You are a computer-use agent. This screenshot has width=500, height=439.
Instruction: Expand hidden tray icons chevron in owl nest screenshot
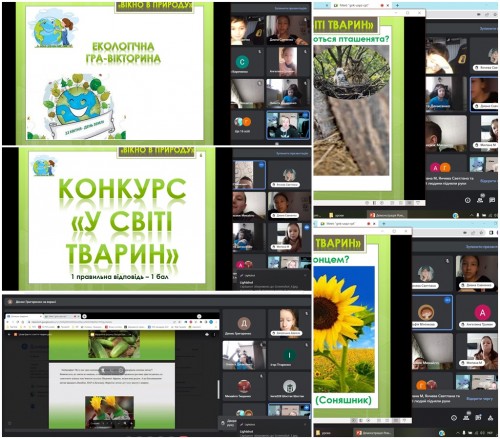[x=471, y=215]
